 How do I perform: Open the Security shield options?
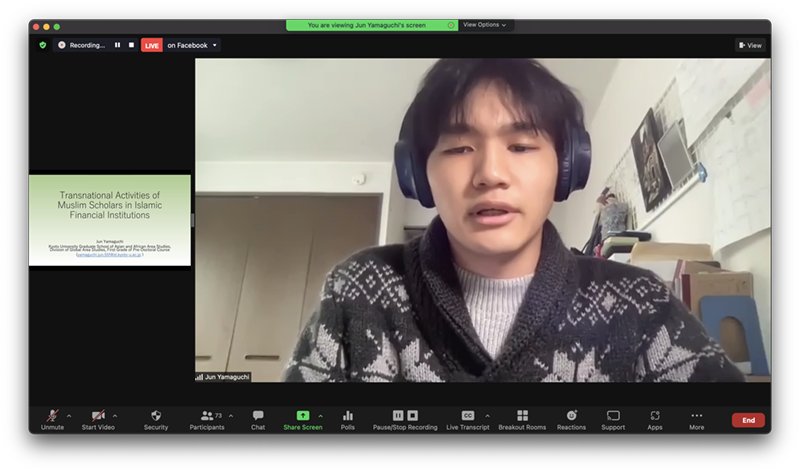point(156,417)
